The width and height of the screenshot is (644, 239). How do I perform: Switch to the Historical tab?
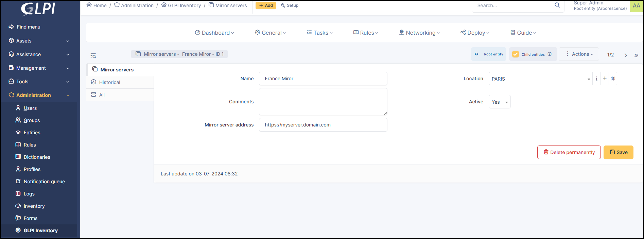click(109, 82)
